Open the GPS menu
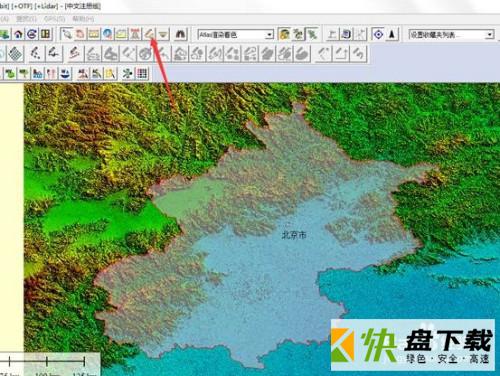 55,19
